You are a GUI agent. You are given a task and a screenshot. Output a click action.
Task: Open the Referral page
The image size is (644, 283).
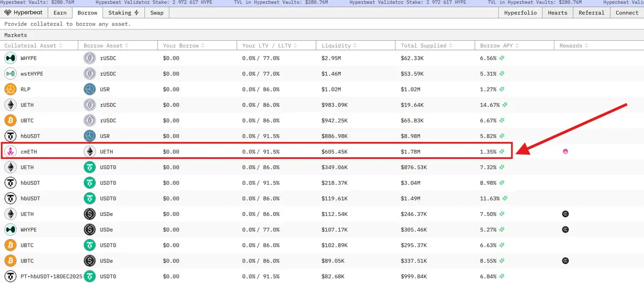591,13
